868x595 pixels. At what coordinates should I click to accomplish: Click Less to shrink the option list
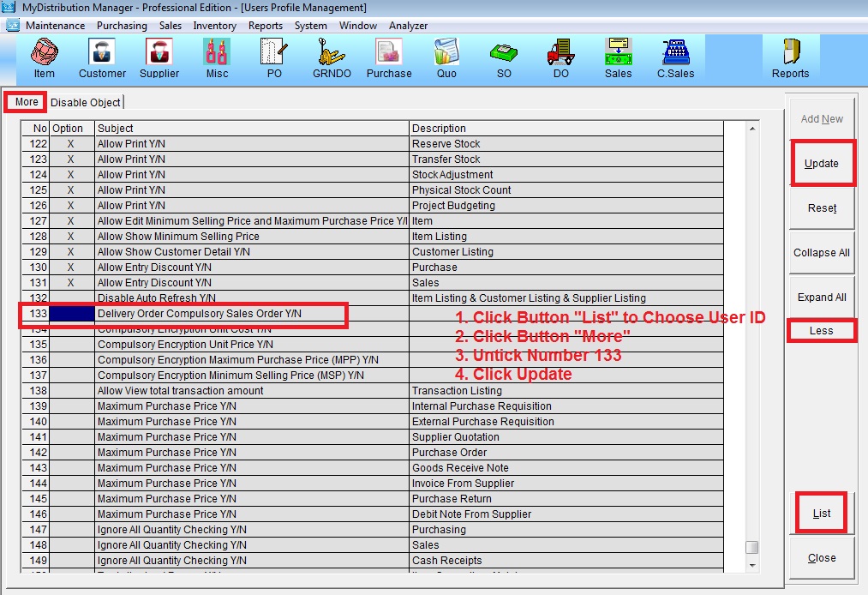[821, 331]
